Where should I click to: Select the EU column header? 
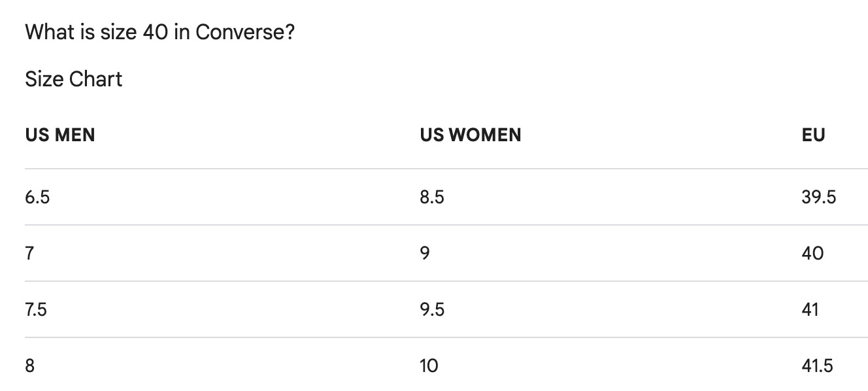pos(813,135)
